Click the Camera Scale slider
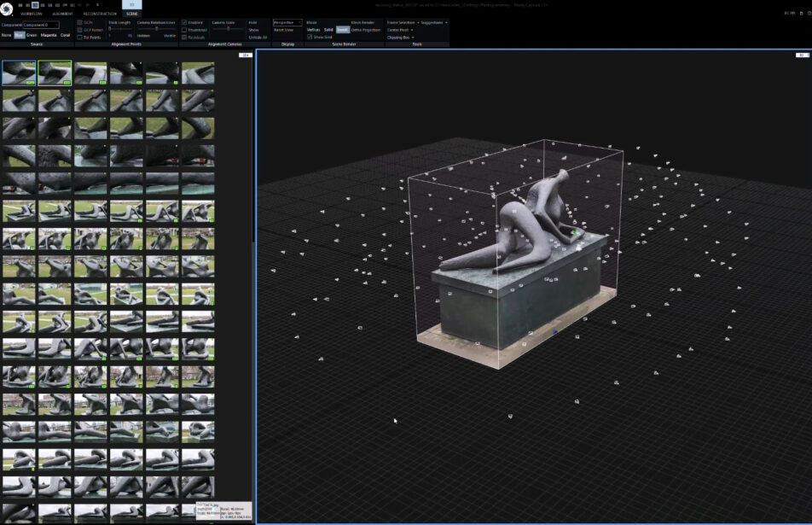The image size is (812, 525). [227, 29]
